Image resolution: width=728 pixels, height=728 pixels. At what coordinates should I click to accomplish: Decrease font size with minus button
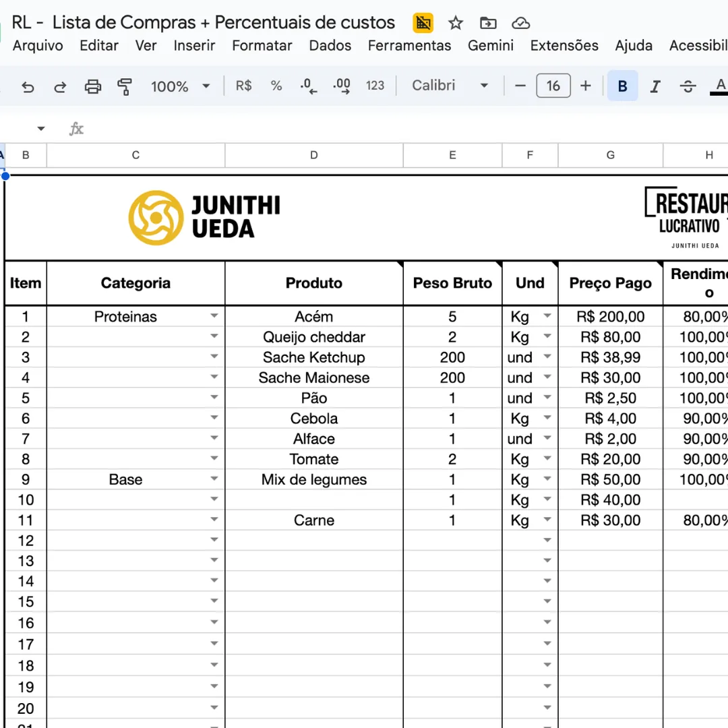pyautogui.click(x=520, y=86)
